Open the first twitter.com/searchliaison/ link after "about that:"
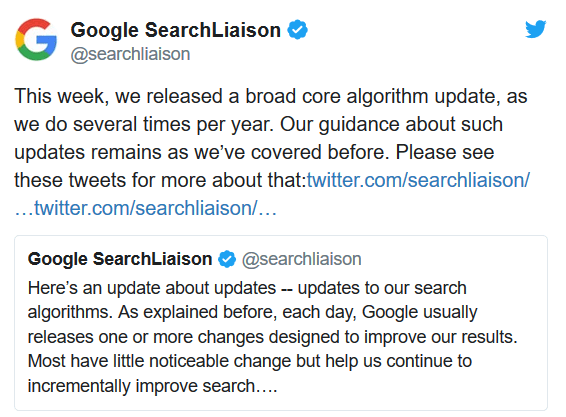Screen dimensions: 566x417 (418, 179)
